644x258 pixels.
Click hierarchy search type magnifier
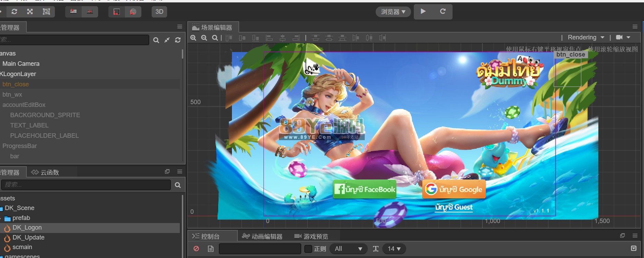[x=156, y=40]
